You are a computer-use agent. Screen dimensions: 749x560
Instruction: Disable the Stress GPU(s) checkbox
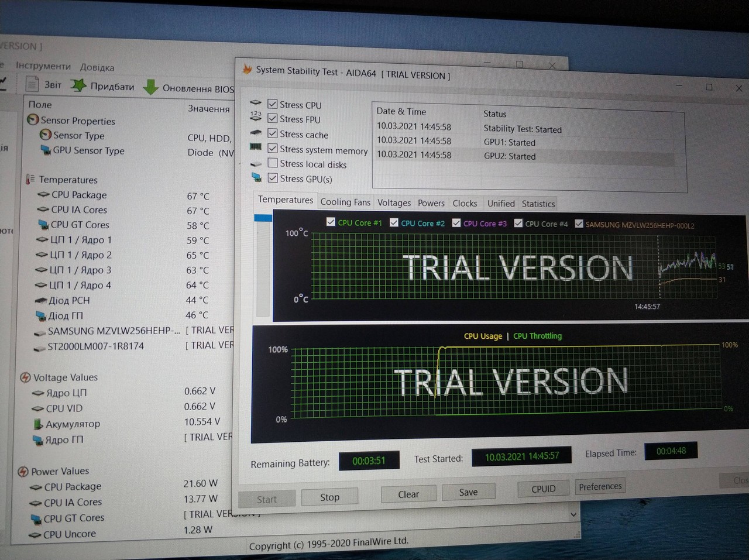272,178
